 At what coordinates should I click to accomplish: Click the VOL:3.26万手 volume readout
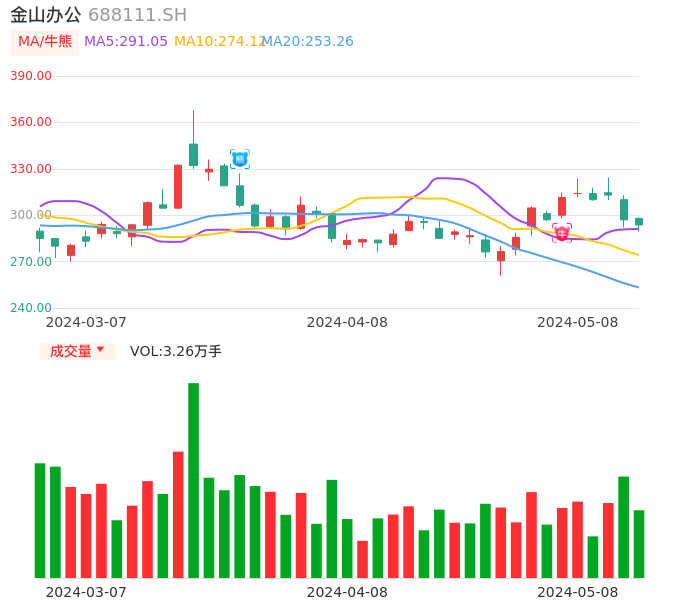176,351
